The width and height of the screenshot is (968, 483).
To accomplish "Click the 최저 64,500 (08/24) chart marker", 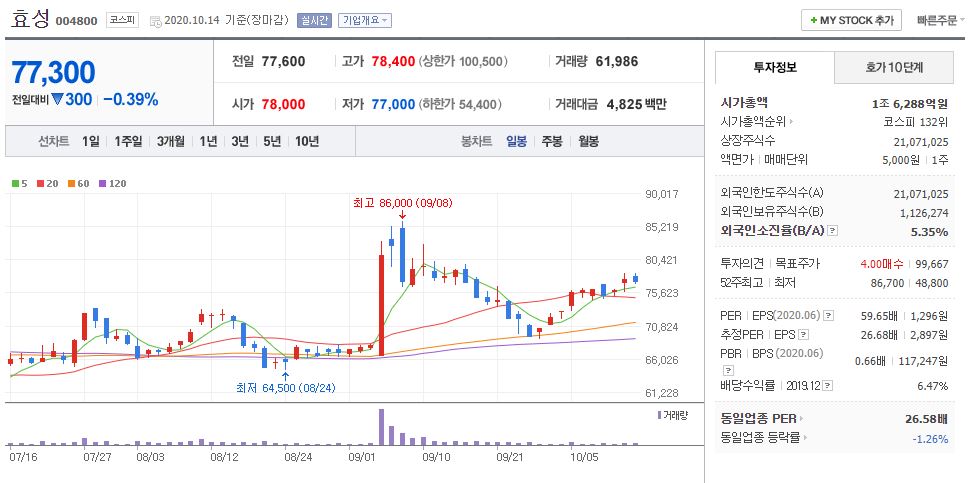I will point(285,388).
